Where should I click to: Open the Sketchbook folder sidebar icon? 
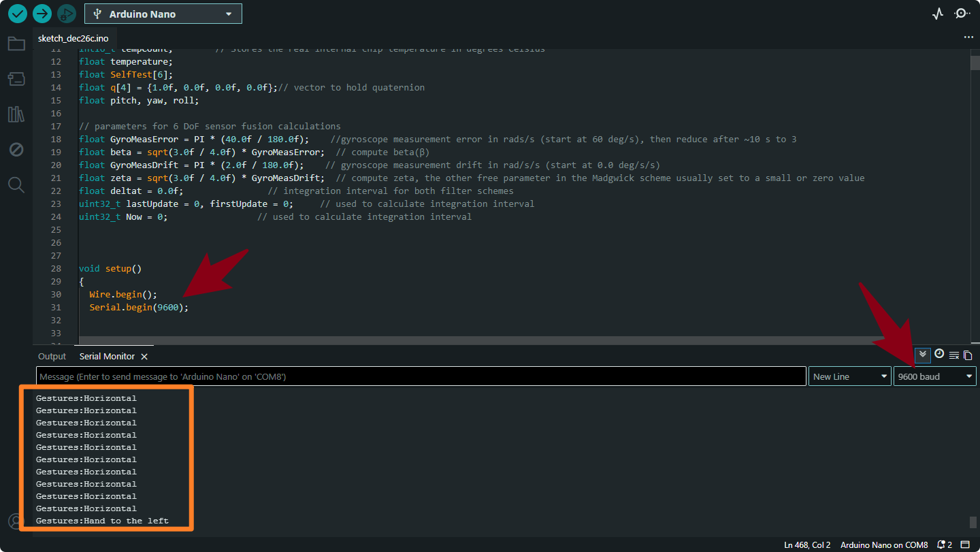(16, 44)
